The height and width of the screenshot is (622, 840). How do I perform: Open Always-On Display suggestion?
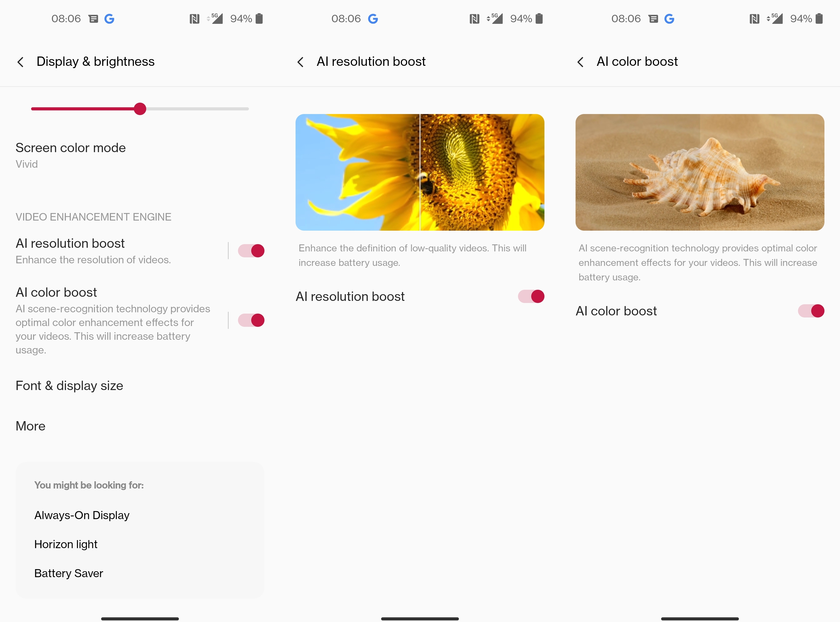tap(82, 515)
